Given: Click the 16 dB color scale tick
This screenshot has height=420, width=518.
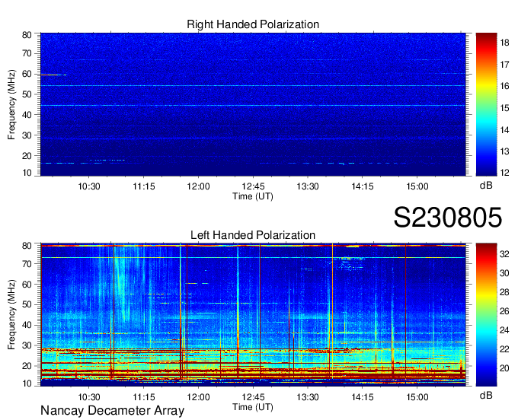Looking at the screenshot, I should click(x=504, y=86).
